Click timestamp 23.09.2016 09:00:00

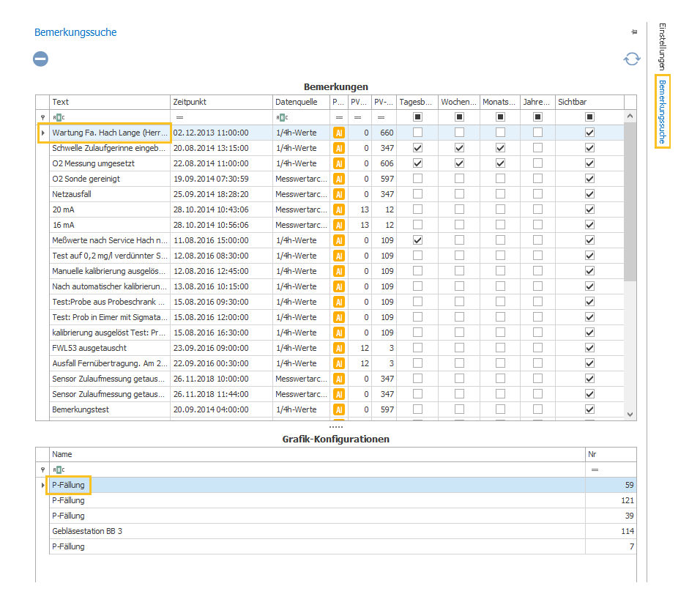point(211,348)
